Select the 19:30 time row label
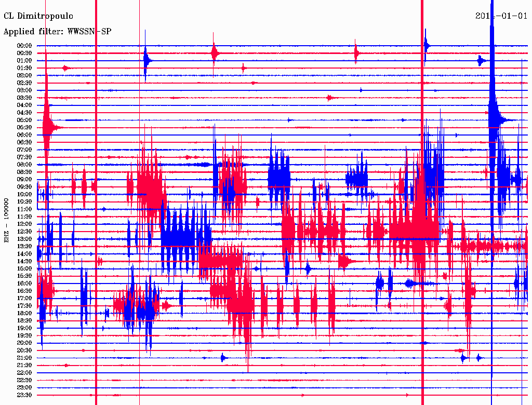Viewport: 532px width, 405px height. pyautogui.click(x=24, y=335)
